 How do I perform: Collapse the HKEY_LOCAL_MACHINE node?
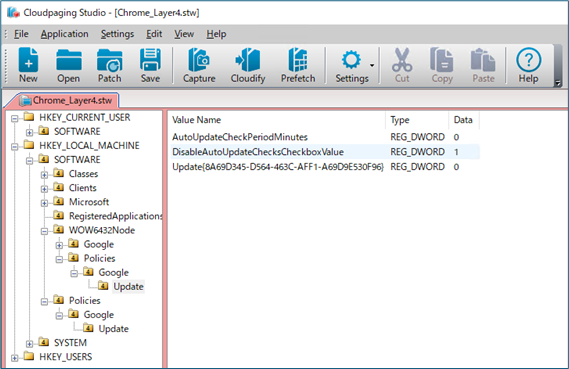tap(15, 147)
